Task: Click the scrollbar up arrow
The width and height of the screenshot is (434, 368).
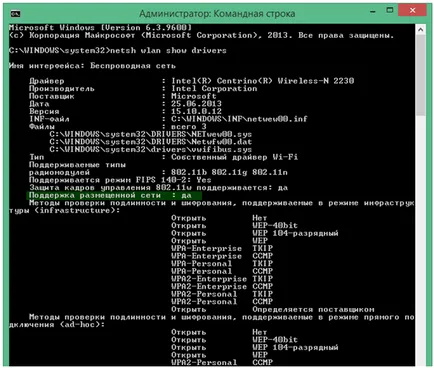Action: (421, 30)
